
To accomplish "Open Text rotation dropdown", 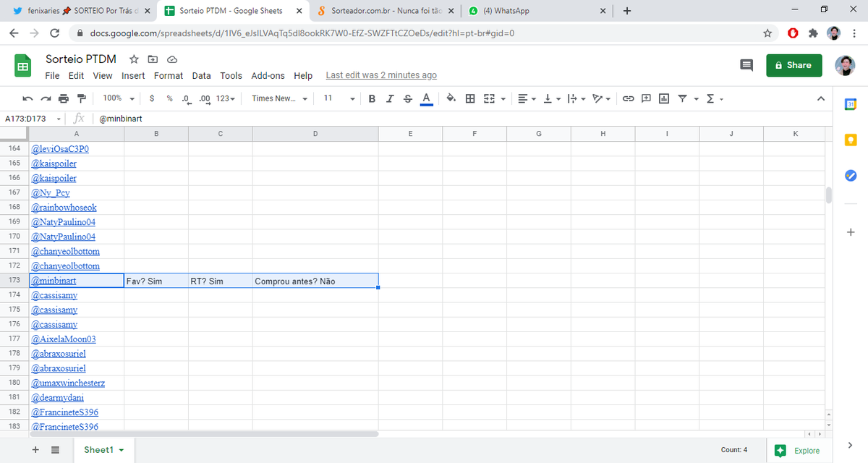I will point(601,98).
